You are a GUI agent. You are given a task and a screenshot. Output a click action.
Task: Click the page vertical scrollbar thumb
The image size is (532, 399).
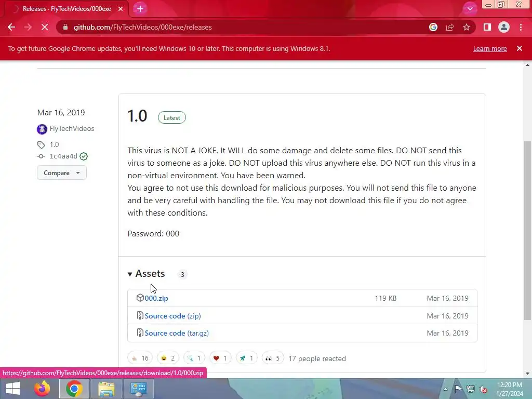coord(527,231)
